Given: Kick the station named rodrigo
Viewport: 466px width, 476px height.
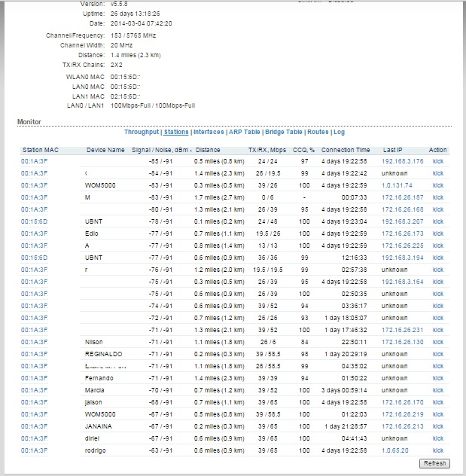Looking at the screenshot, I should coord(438,450).
